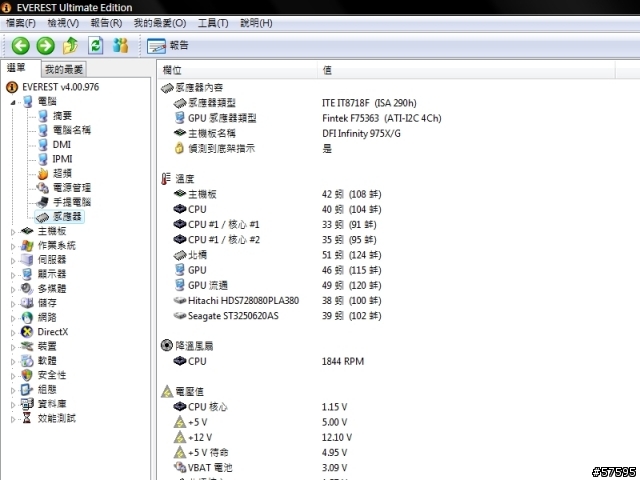
Task: Click the green Forward arrow button
Action: (45, 46)
